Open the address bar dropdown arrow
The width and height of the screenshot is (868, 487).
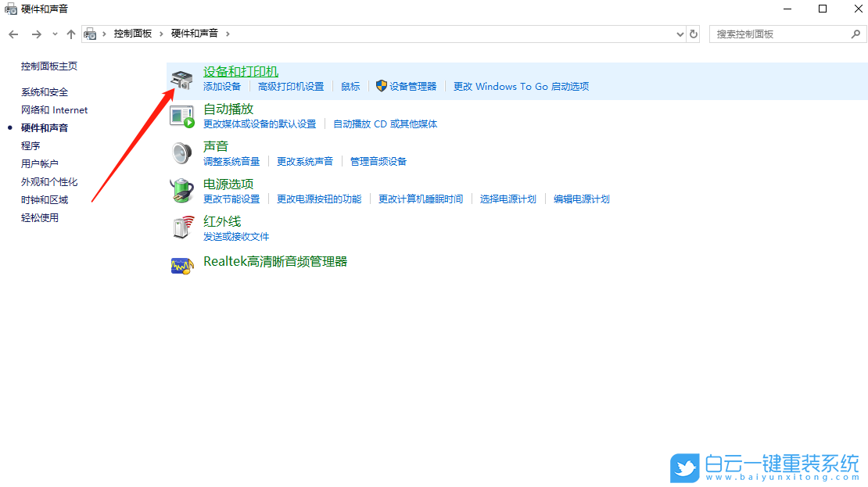[x=680, y=34]
